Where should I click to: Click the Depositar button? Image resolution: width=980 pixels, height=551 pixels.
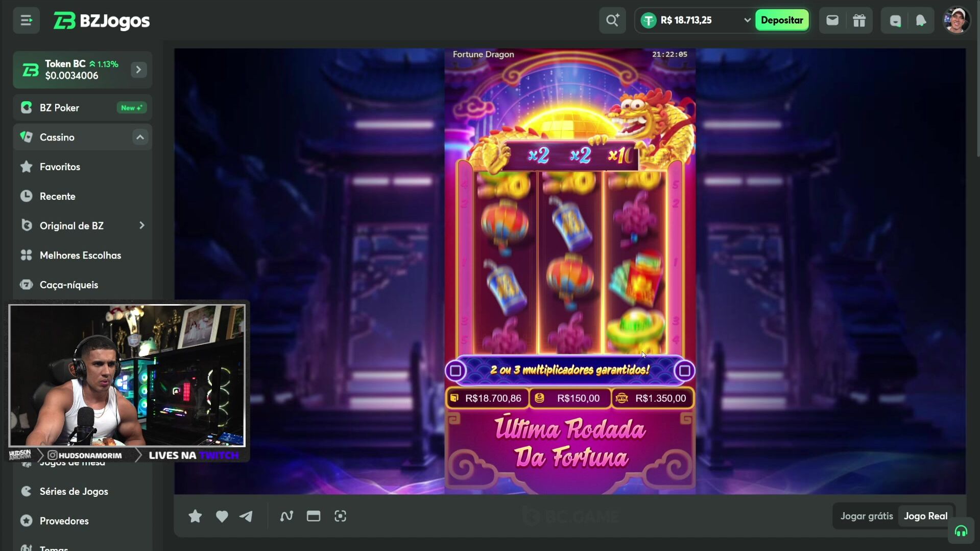pos(781,20)
